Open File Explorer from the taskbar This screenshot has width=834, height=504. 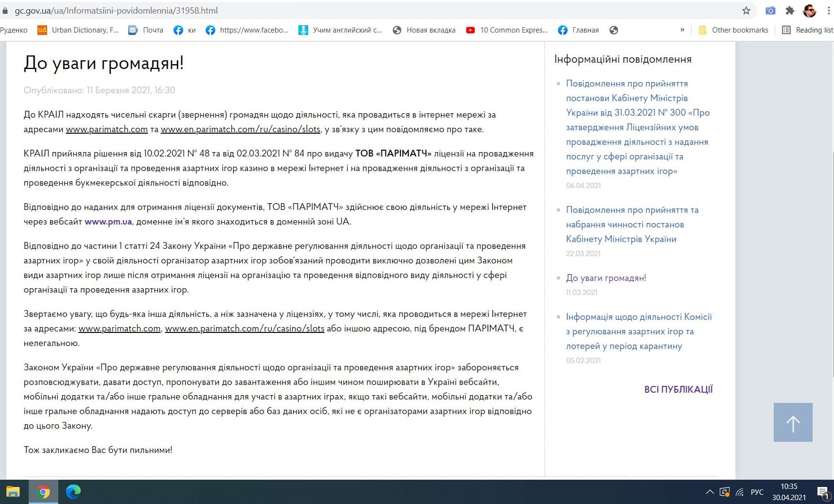pos(13,492)
